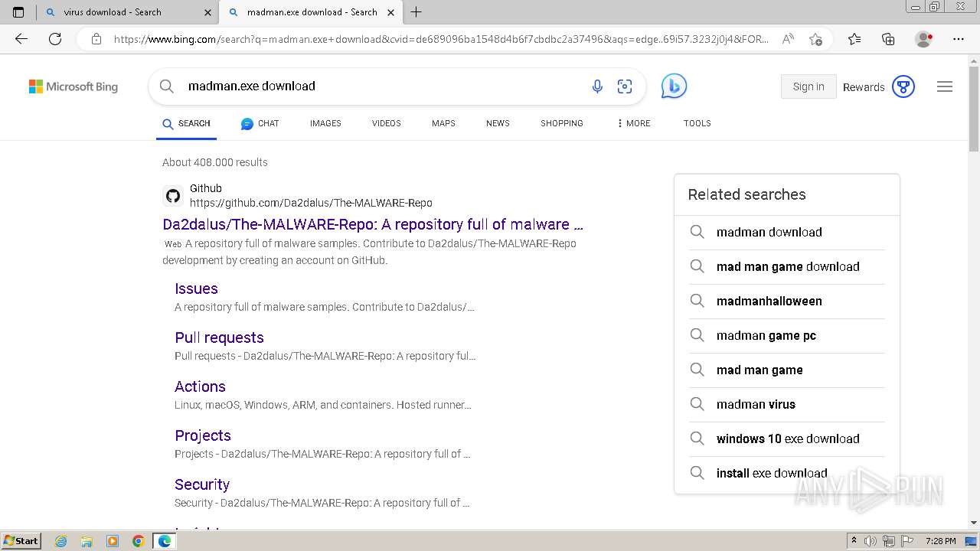Open File Explorer from taskbar
This screenshot has height=551, width=980.
coord(87,541)
